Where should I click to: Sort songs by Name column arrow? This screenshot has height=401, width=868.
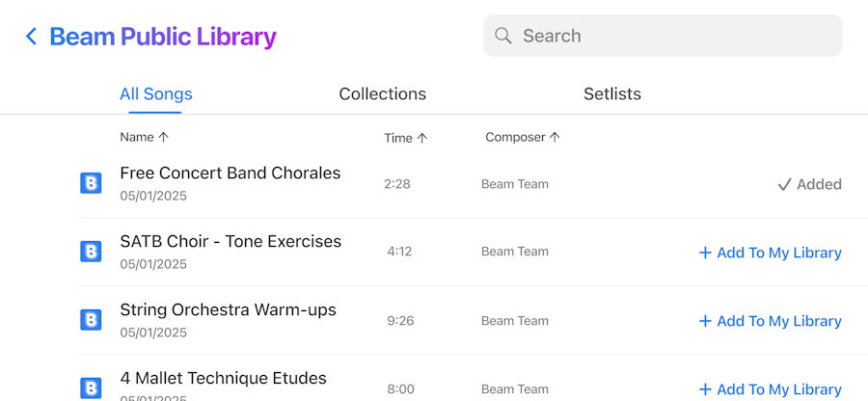pyautogui.click(x=163, y=137)
